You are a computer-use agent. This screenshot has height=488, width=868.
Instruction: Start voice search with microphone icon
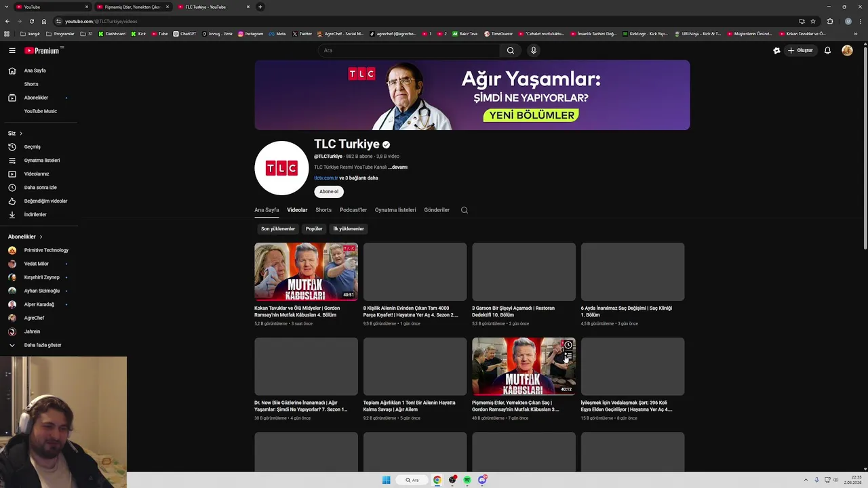pyautogui.click(x=534, y=50)
